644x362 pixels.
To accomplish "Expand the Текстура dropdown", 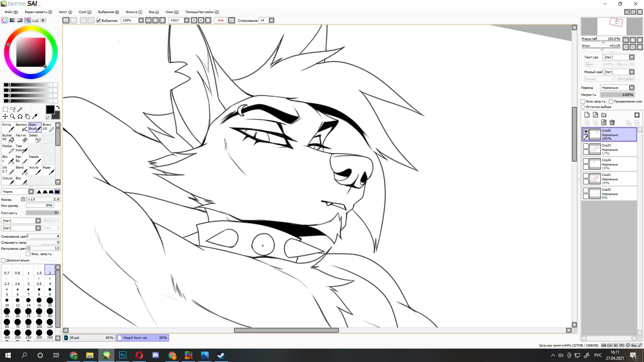I will click(x=619, y=57).
